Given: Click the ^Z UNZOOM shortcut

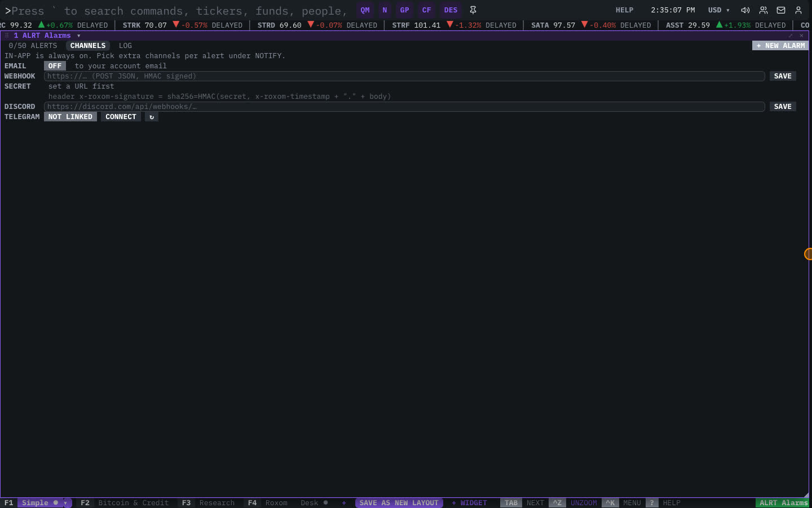Looking at the screenshot, I should coord(573,503).
